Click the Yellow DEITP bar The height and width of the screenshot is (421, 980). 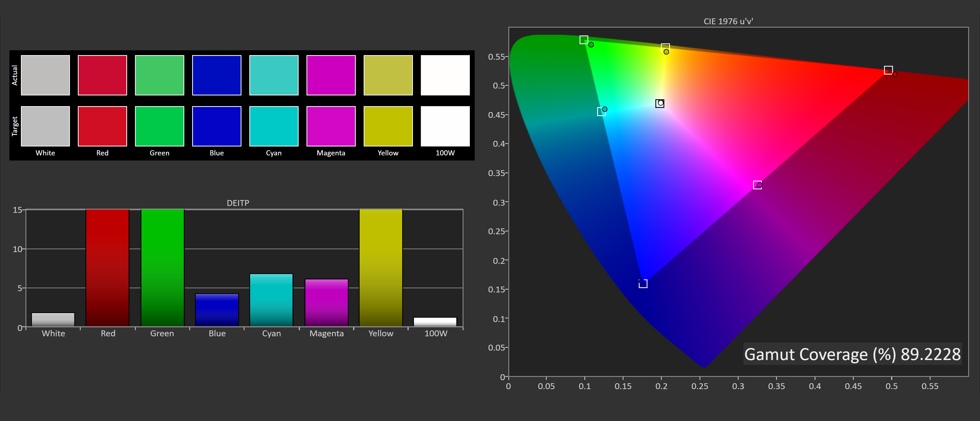381,268
